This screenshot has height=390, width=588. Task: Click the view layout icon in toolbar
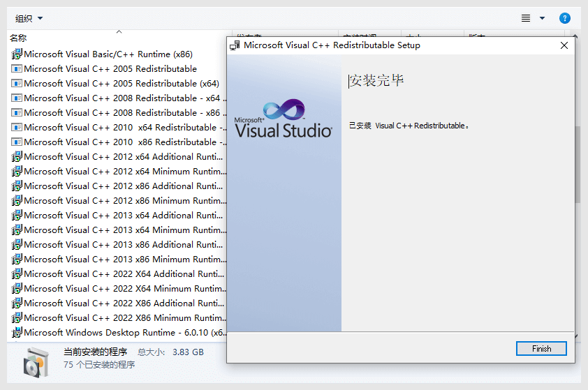click(x=526, y=18)
